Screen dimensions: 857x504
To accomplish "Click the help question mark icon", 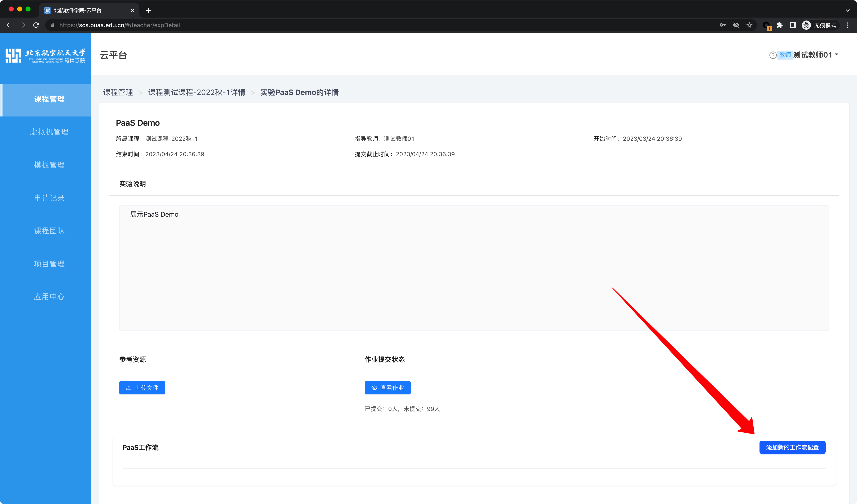I will pos(773,55).
